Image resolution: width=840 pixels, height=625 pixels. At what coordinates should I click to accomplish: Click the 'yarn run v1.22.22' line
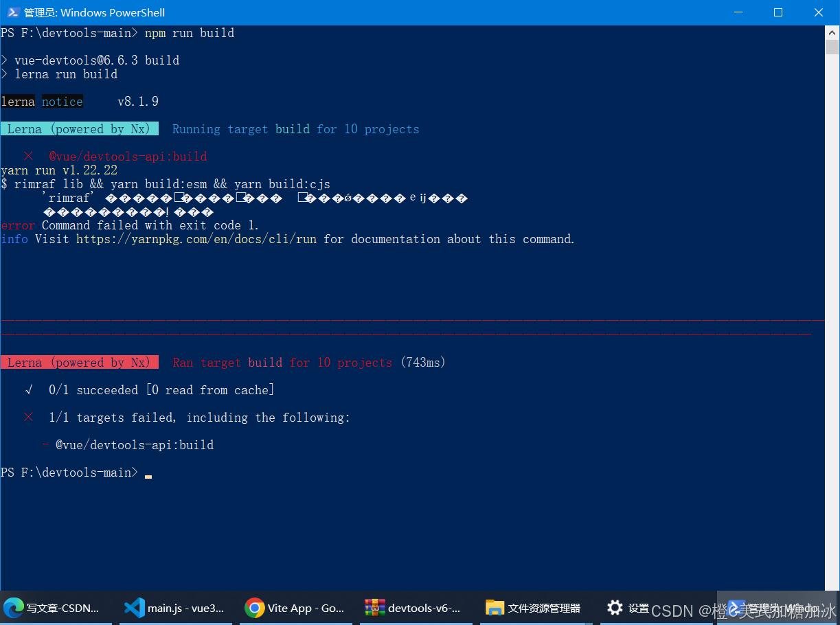pos(59,170)
